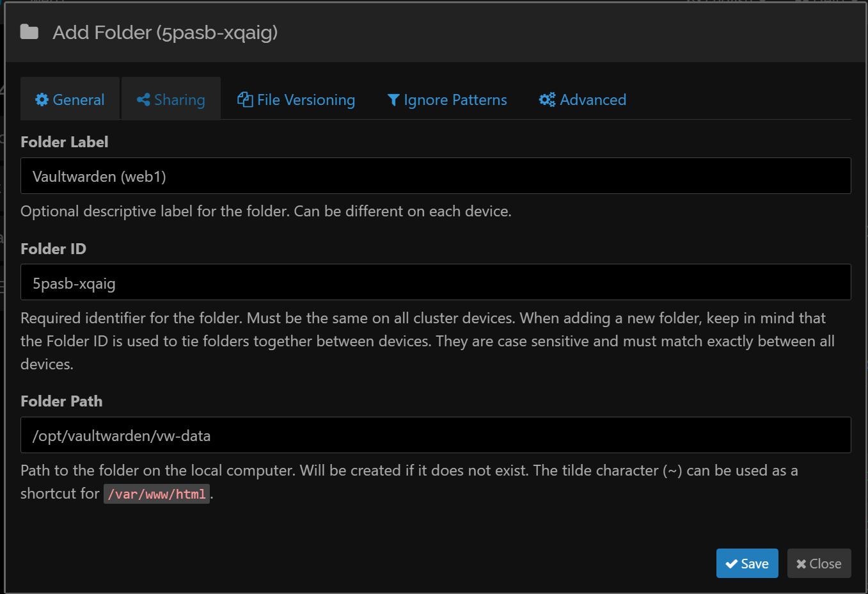The height and width of the screenshot is (594, 868).
Task: Click the checkmark icon on Save button
Action: (x=731, y=564)
